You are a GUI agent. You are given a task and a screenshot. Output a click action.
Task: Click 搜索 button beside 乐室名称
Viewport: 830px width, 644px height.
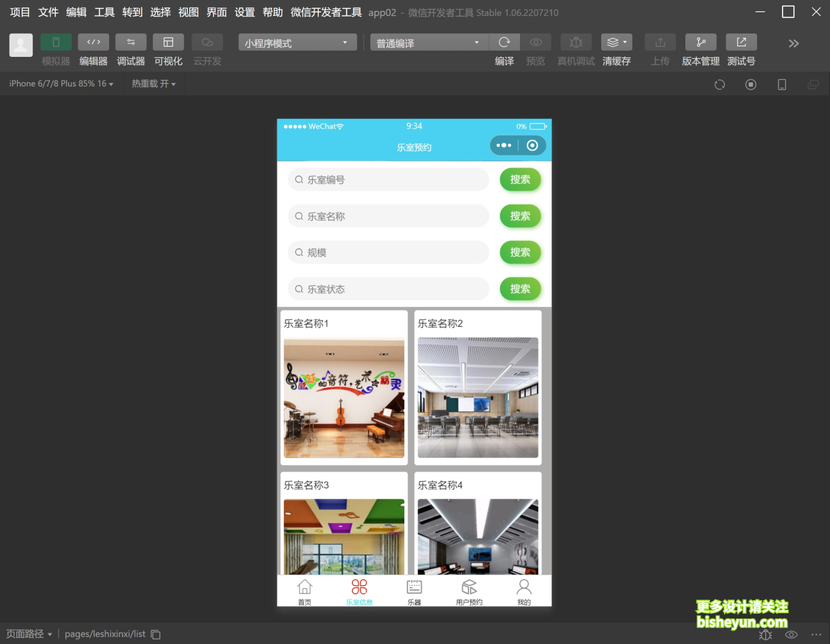(x=521, y=216)
